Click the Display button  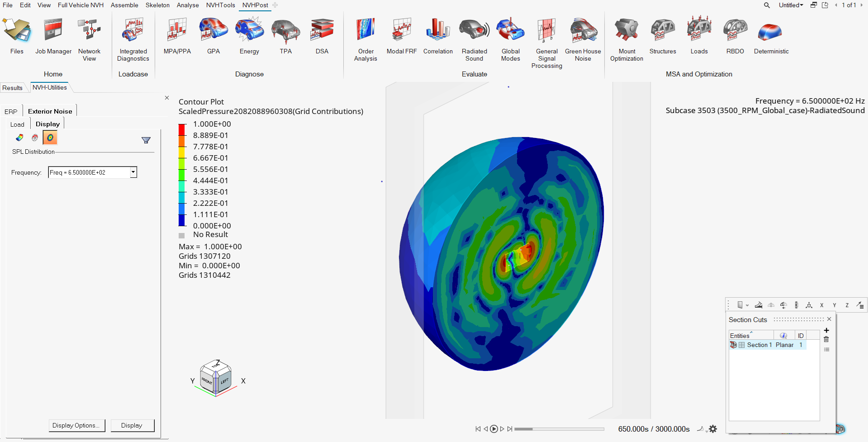[x=132, y=425]
